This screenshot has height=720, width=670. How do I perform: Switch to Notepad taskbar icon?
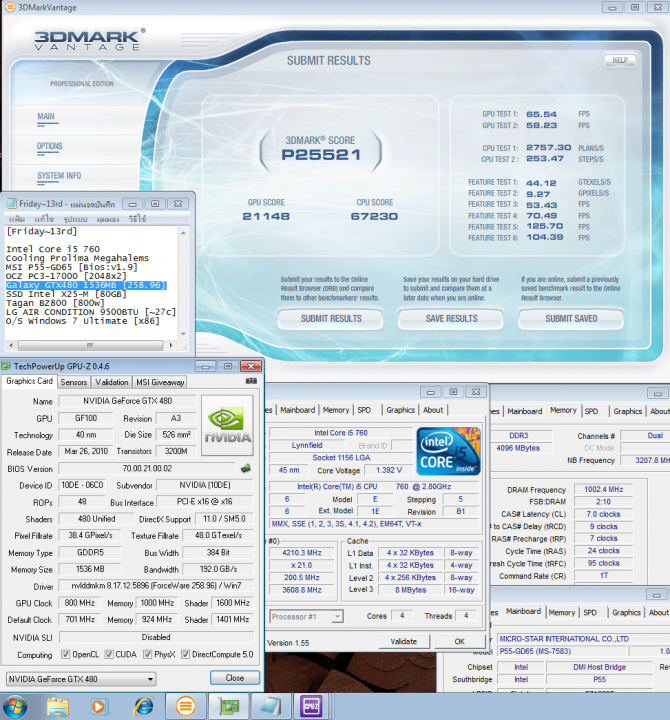pos(270,706)
